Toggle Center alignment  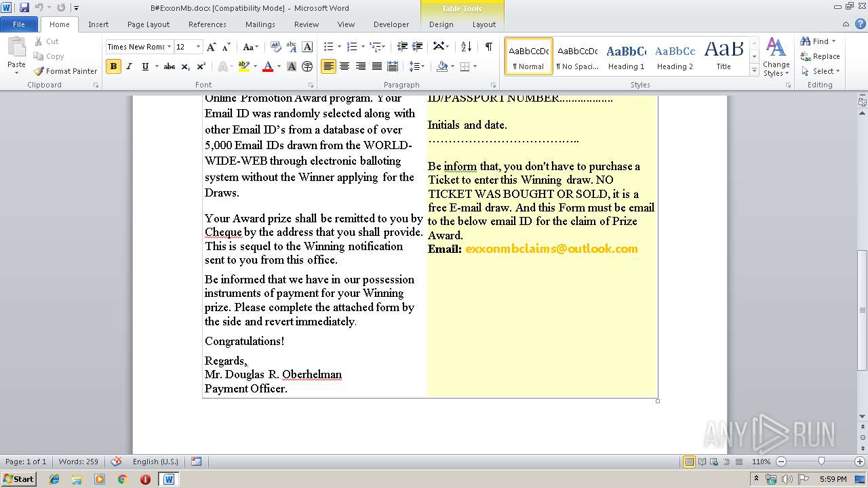click(x=344, y=66)
